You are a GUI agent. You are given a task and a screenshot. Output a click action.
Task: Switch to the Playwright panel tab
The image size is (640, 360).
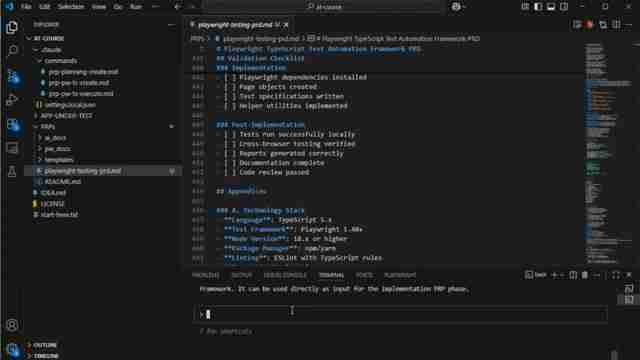tap(400, 275)
